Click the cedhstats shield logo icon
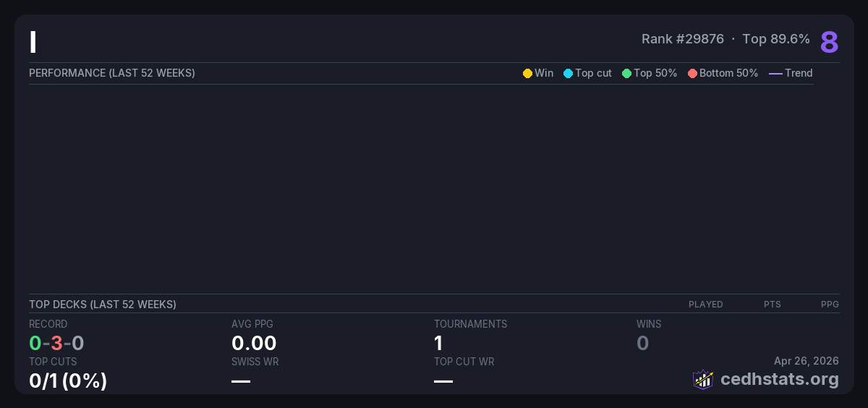This screenshot has width=868, height=408. tap(702, 379)
